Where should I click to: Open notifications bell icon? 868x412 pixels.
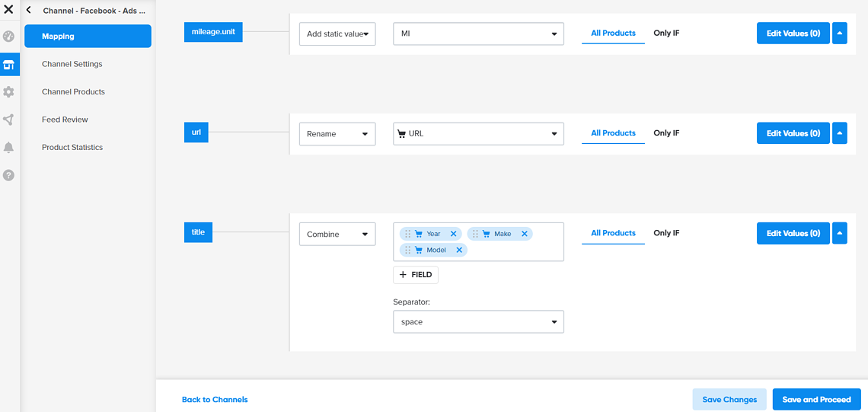coord(8,147)
